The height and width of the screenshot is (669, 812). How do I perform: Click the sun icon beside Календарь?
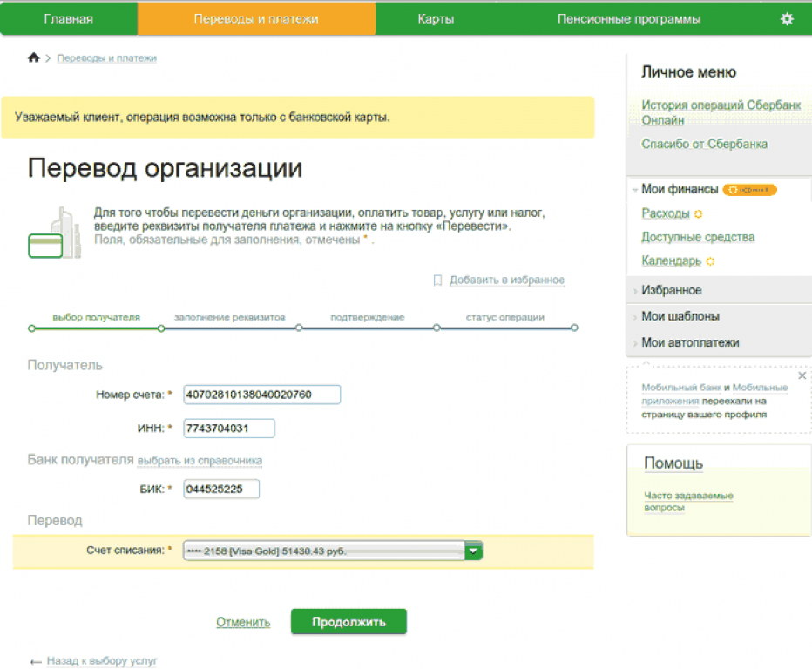[710, 260]
